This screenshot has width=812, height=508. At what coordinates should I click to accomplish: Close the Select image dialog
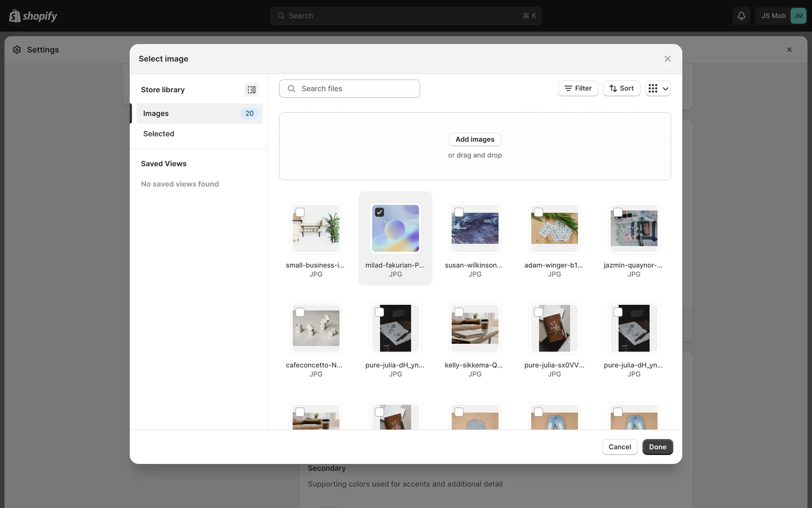click(x=667, y=59)
